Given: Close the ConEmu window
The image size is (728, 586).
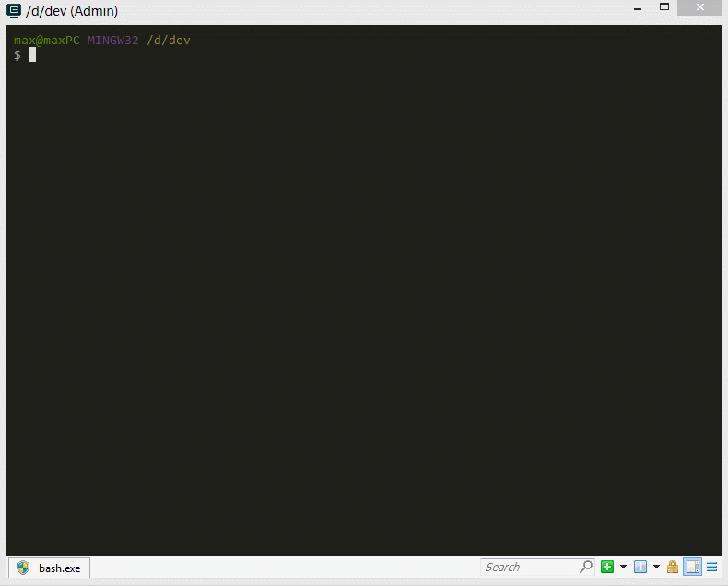Looking at the screenshot, I should (x=699, y=7).
